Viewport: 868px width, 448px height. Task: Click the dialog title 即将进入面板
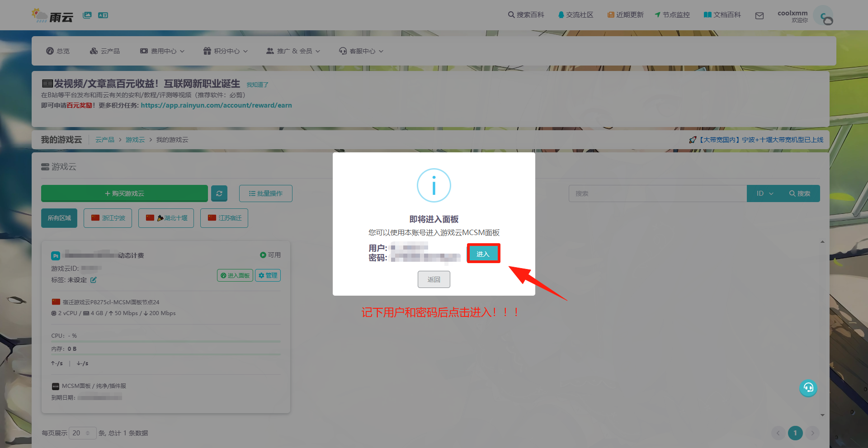[434, 219]
